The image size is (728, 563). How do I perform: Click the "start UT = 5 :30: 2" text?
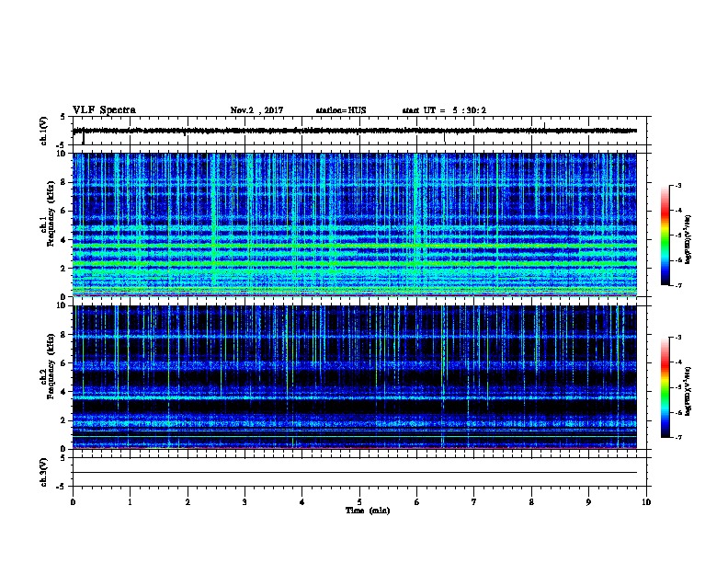(x=444, y=110)
